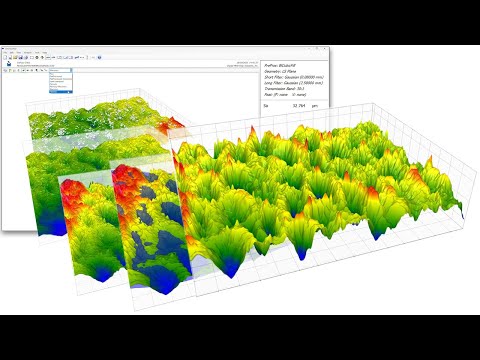Viewport: 480px width, 360px height.
Task: Click the 'Short Filter: Gaussian' line
Action: pyautogui.click(x=294, y=77)
